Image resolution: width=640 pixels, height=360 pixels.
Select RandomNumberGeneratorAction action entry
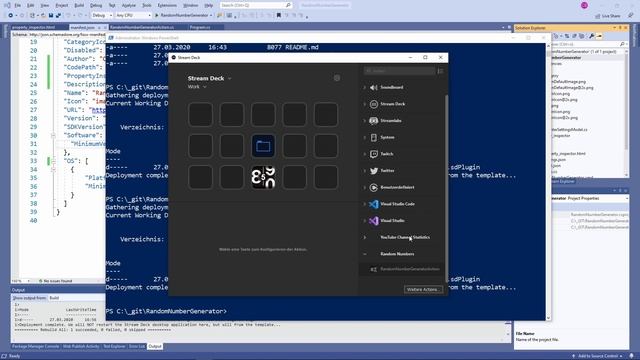(x=402, y=269)
